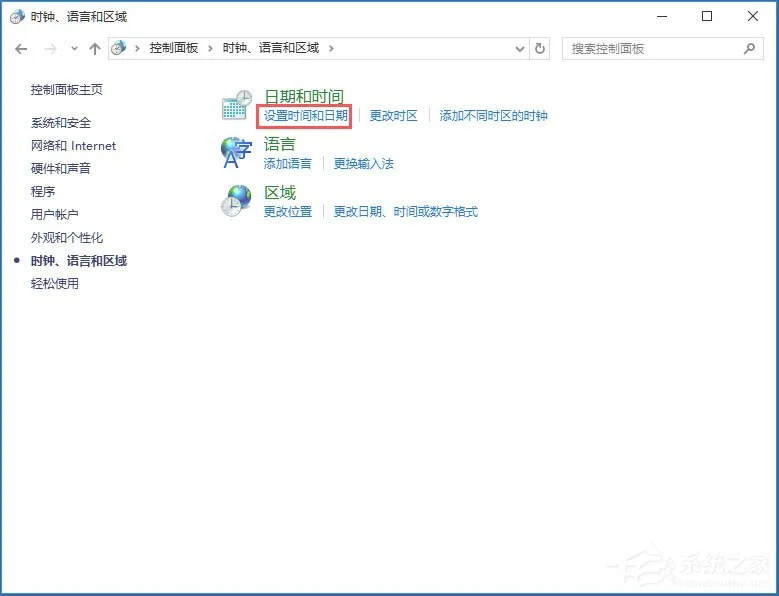Refresh the control panel view

click(x=541, y=48)
